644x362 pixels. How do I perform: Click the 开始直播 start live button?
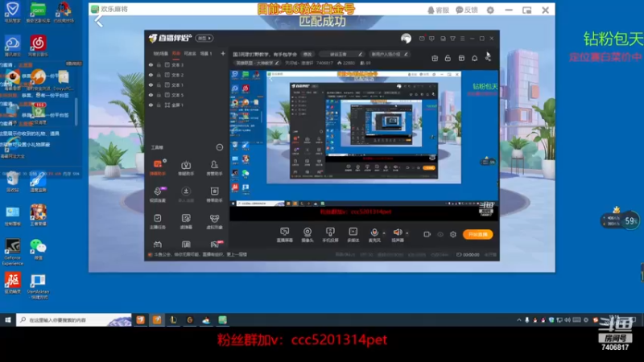coord(477,234)
